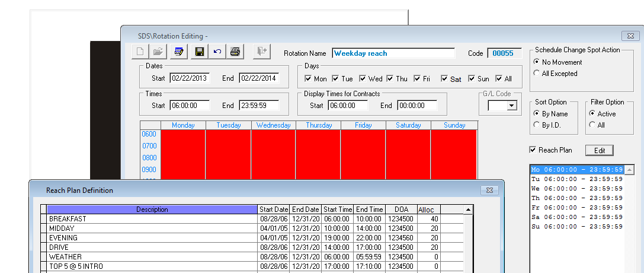Image resolution: width=644 pixels, height=273 pixels.
Task: Click the New rotation document icon
Action: point(139,52)
